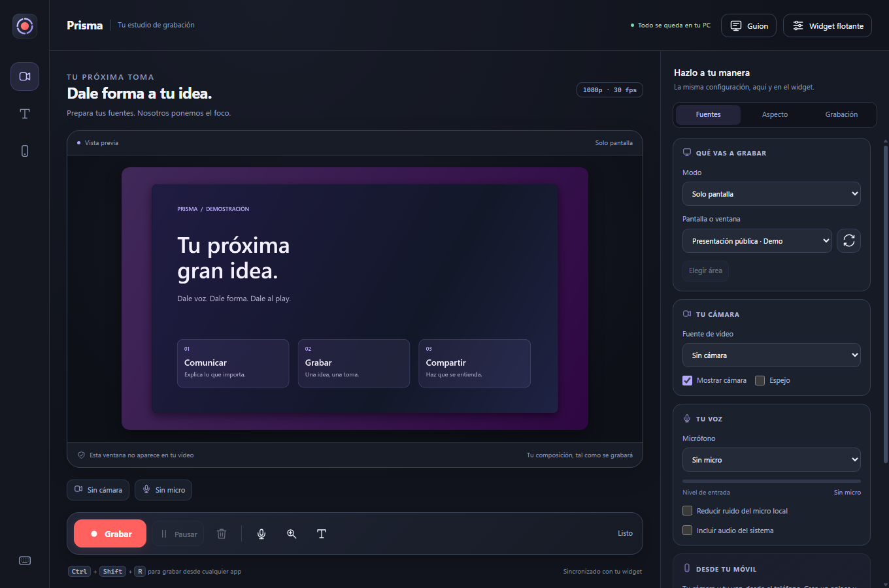
Task: Start recording with the Grabar button
Action: [x=110, y=534]
